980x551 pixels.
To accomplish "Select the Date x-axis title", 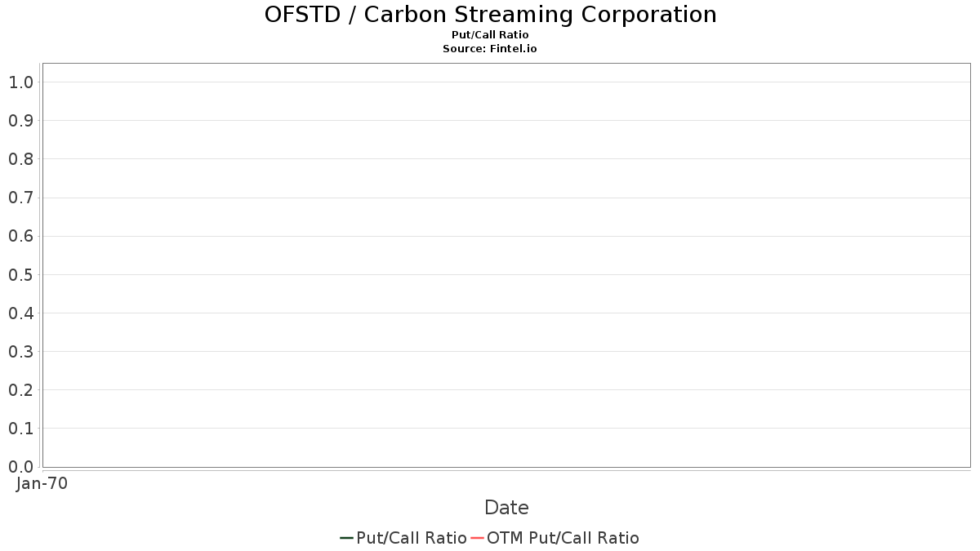I will [x=506, y=508].
